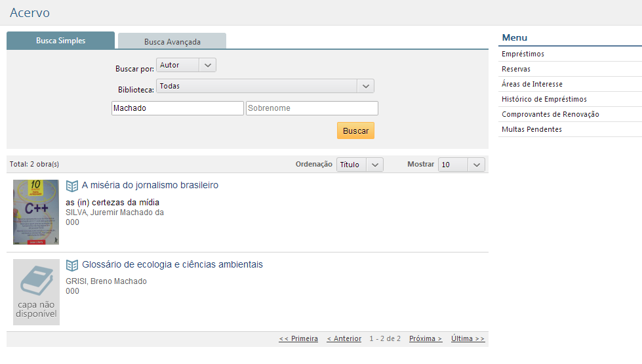Go to Próxima page link
The width and height of the screenshot is (642, 364).
[425, 339]
